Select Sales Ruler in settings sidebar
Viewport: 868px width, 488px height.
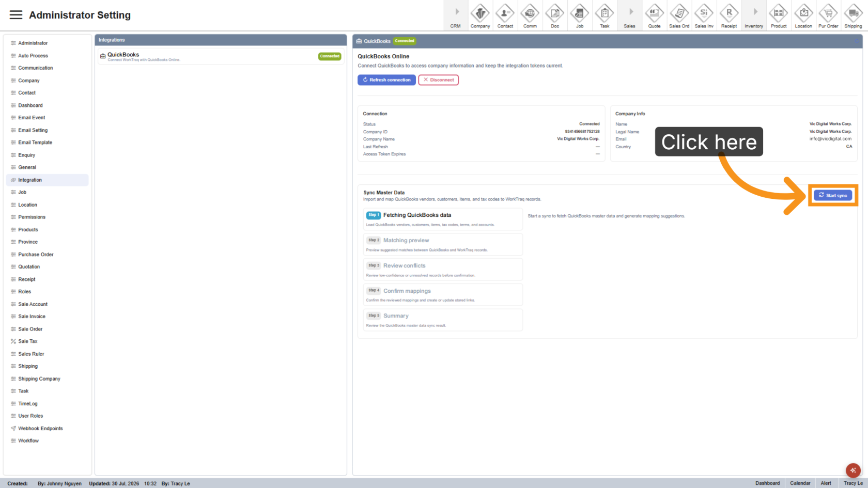47,354
